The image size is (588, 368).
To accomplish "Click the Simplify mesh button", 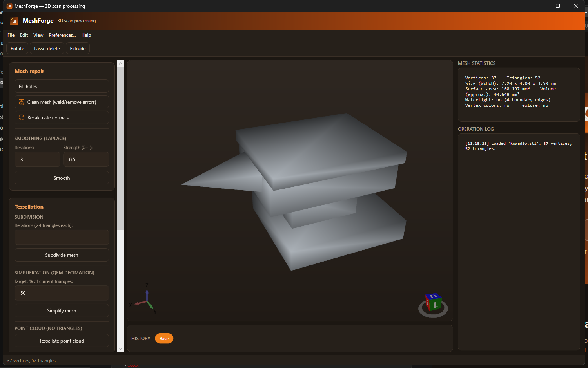I will click(x=62, y=310).
